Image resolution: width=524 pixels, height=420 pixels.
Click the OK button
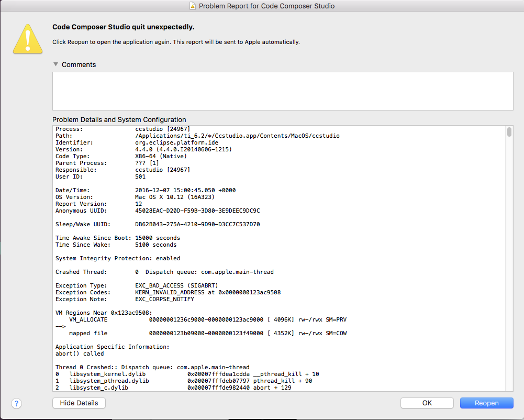(x=427, y=403)
